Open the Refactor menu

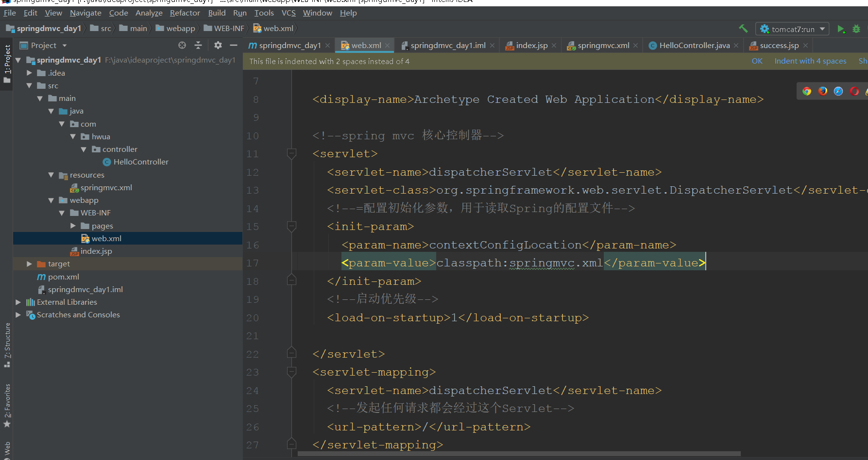(x=185, y=13)
